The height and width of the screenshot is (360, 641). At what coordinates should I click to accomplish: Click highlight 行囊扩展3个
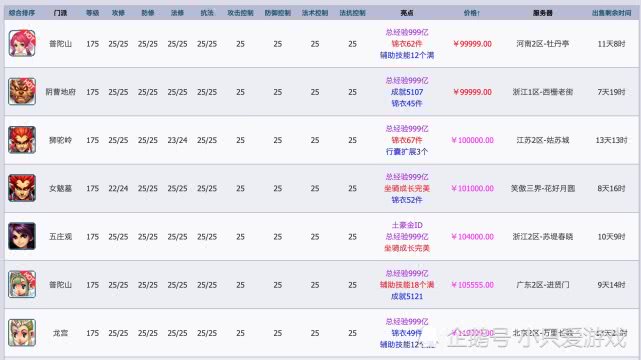pos(407,152)
